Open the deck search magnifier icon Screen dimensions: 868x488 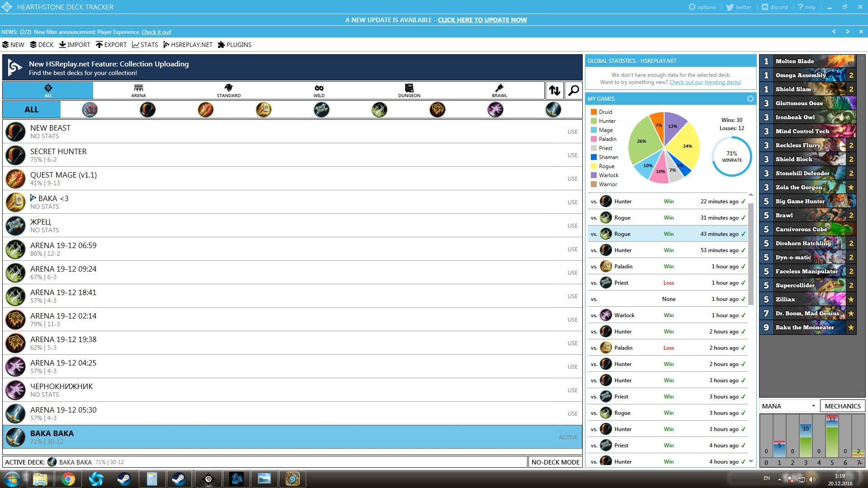point(573,90)
